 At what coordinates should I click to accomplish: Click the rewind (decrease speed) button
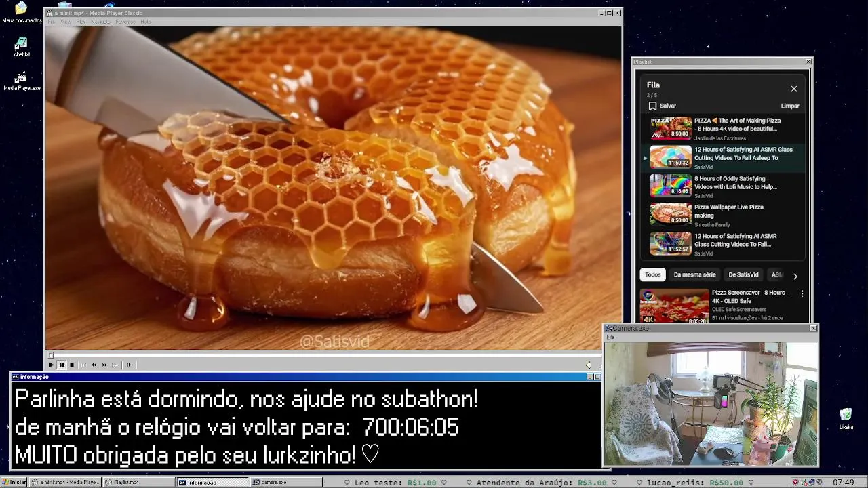click(94, 365)
